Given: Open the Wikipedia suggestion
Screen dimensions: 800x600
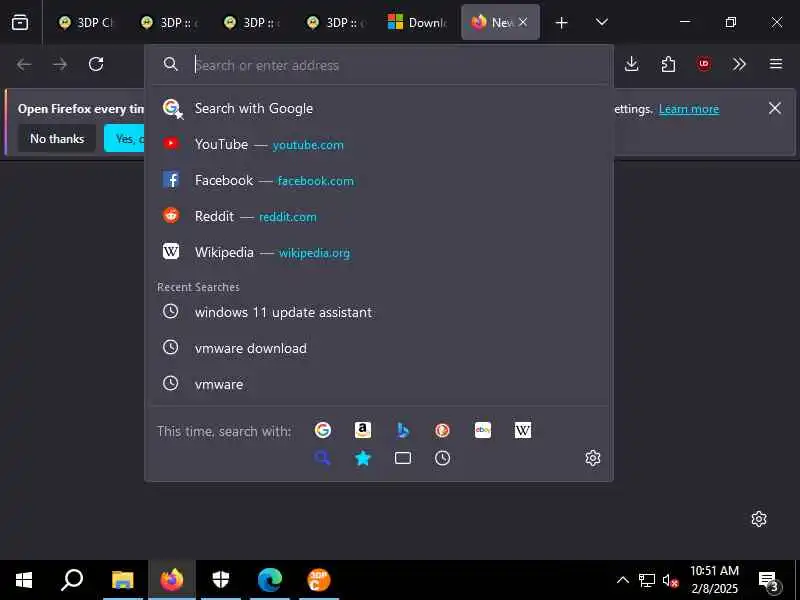Looking at the screenshot, I should [379, 252].
